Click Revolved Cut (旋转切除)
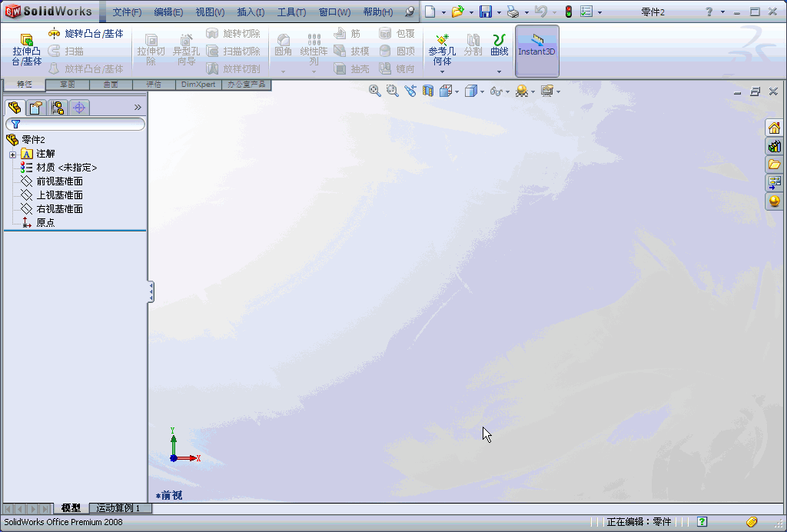 point(234,34)
